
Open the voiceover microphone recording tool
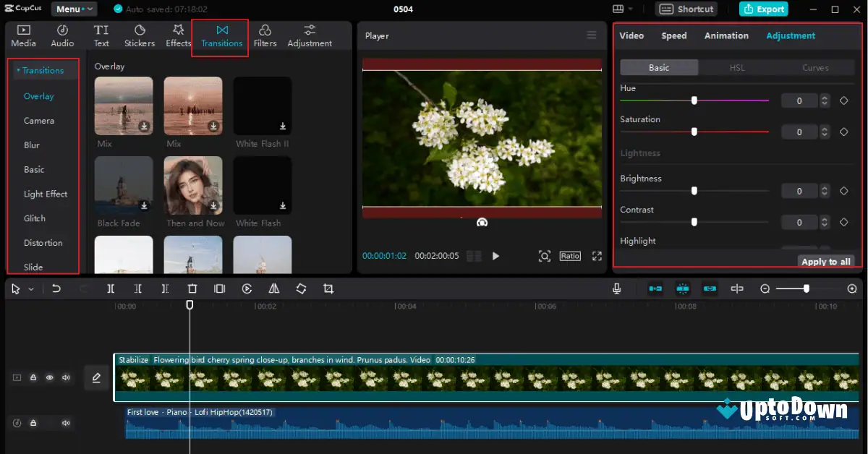(616, 288)
